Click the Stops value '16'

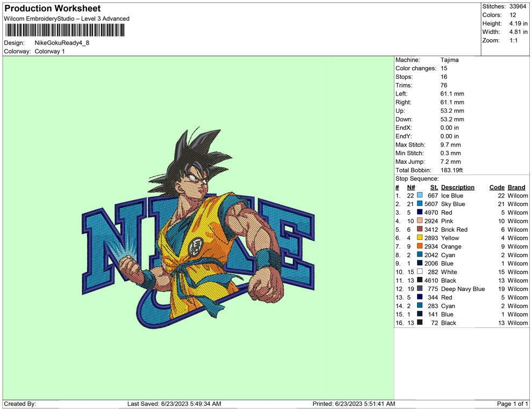click(444, 77)
